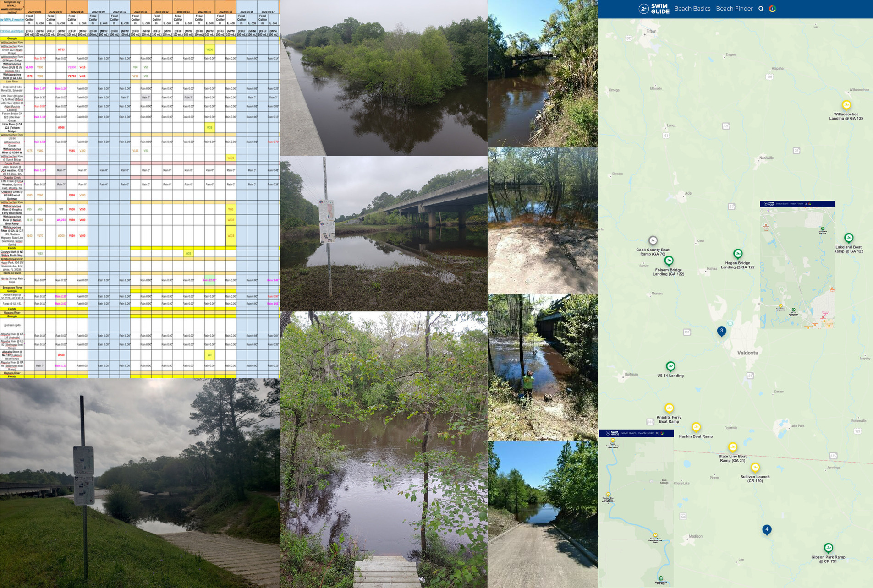The image size is (873, 588).
Task: Click the Valdosta city label on map
Action: [747, 353]
